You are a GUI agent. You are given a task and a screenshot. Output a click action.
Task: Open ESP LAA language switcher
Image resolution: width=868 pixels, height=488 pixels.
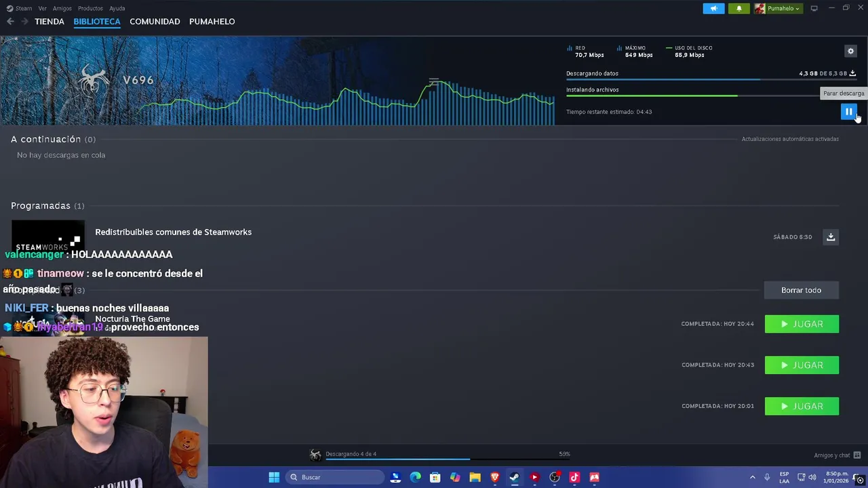click(784, 477)
